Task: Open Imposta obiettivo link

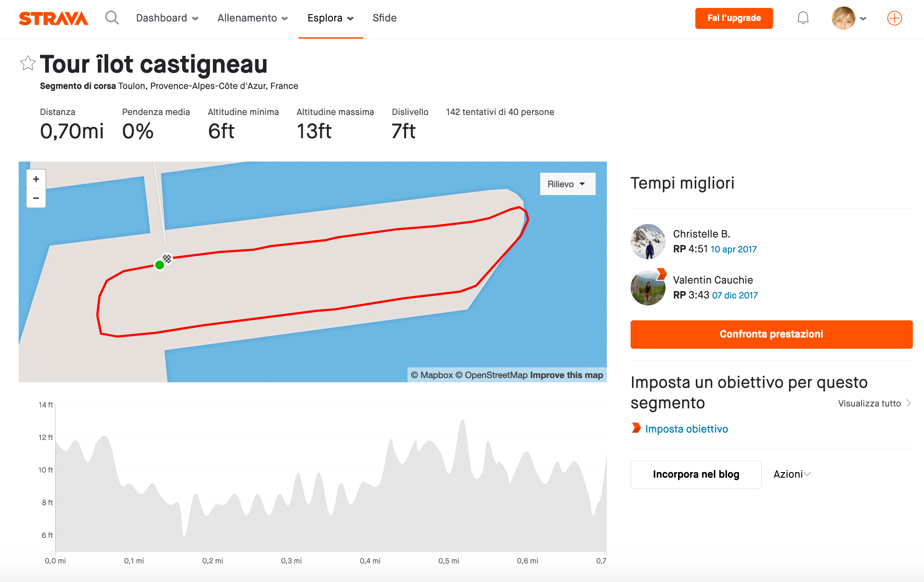Action: tap(686, 429)
